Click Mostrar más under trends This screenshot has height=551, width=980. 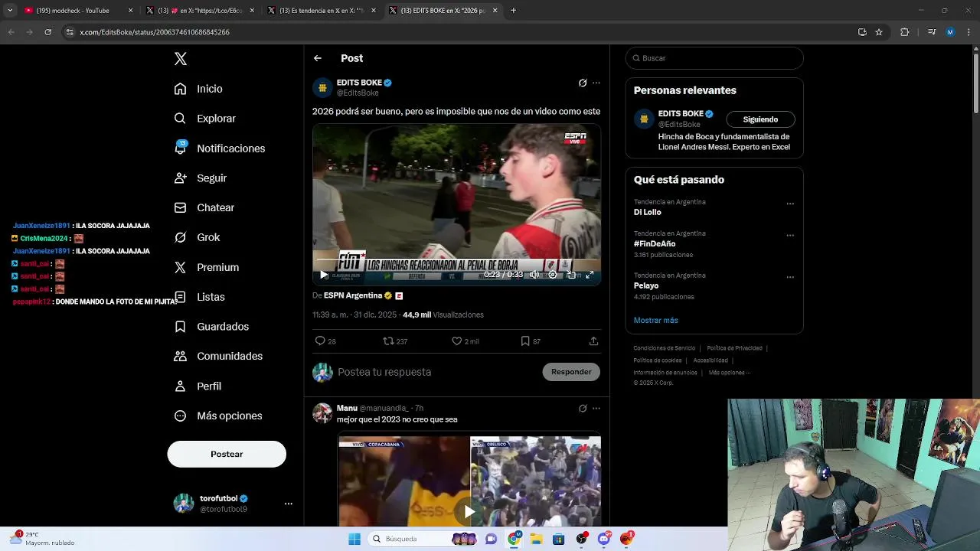(656, 320)
